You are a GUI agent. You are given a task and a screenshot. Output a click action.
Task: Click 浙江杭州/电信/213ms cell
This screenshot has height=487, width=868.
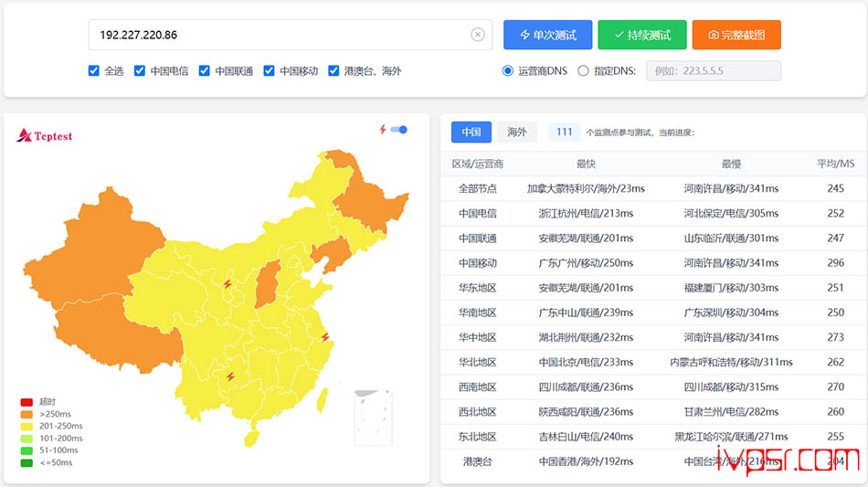pos(586,214)
